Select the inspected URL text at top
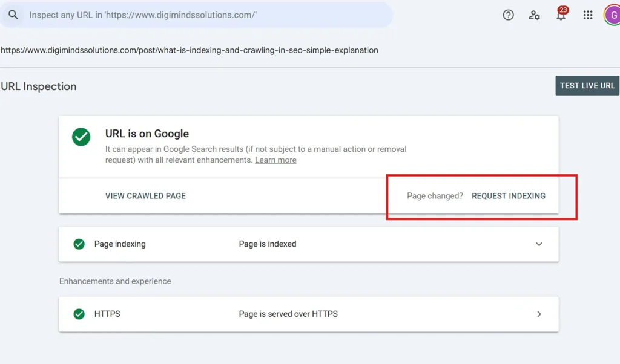Image resolution: width=620 pixels, height=364 pixels. [190, 50]
